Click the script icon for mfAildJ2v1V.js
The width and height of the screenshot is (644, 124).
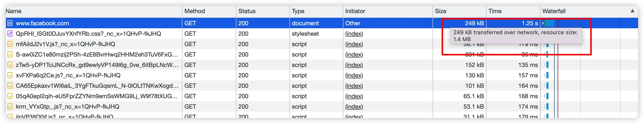(x=10, y=44)
